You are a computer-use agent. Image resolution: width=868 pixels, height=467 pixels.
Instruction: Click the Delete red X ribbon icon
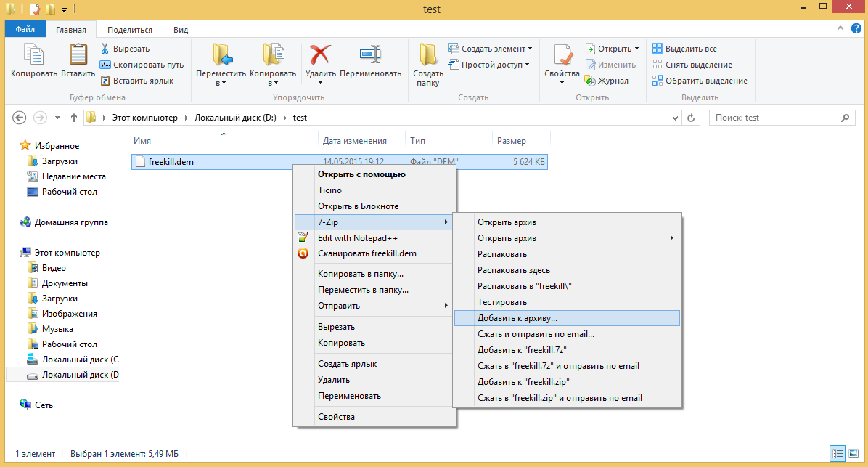tap(320, 56)
